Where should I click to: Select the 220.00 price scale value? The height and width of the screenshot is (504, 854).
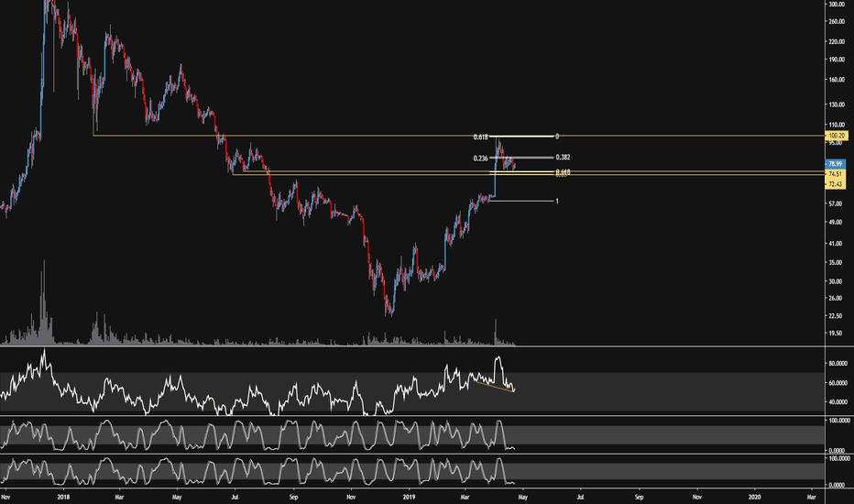[836, 42]
